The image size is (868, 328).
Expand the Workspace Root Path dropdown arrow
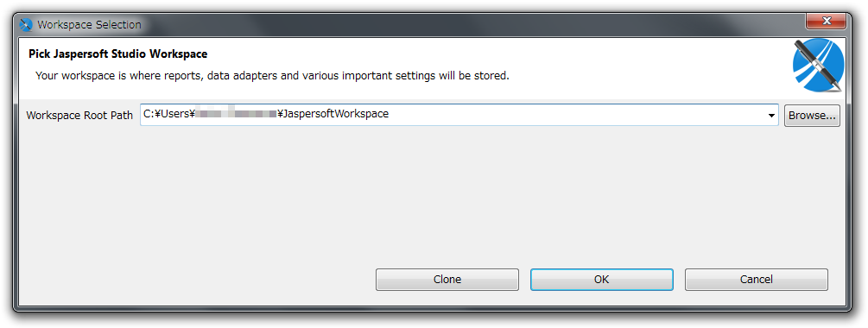click(771, 116)
